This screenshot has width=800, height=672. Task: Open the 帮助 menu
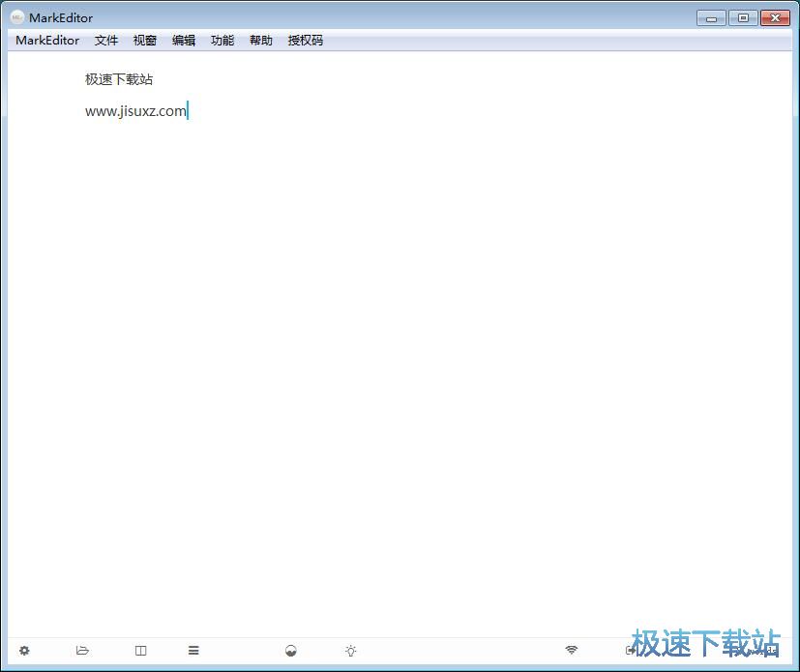click(261, 41)
